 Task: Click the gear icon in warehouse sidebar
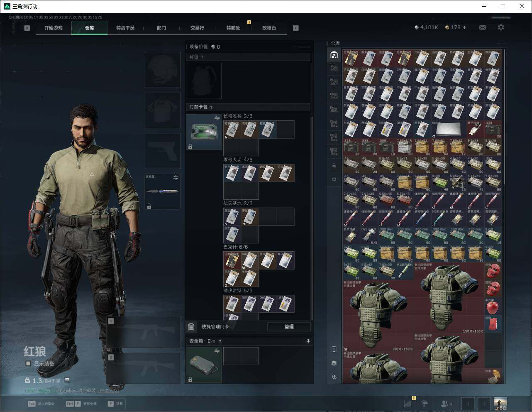334,179
